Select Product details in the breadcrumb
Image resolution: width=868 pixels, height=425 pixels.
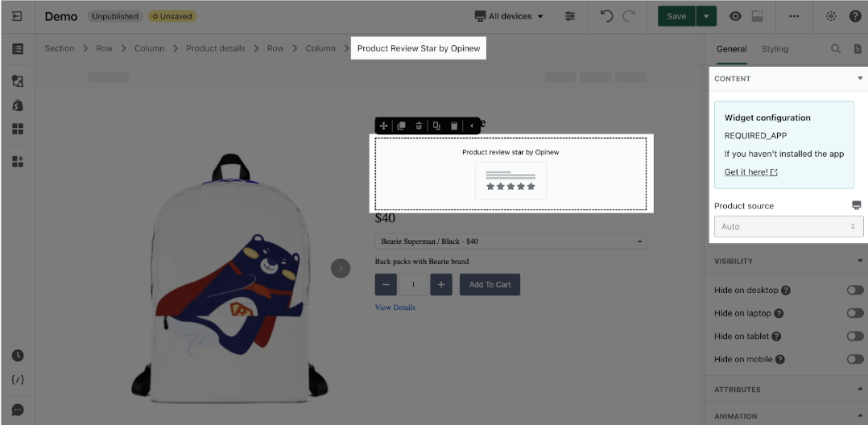(x=215, y=48)
